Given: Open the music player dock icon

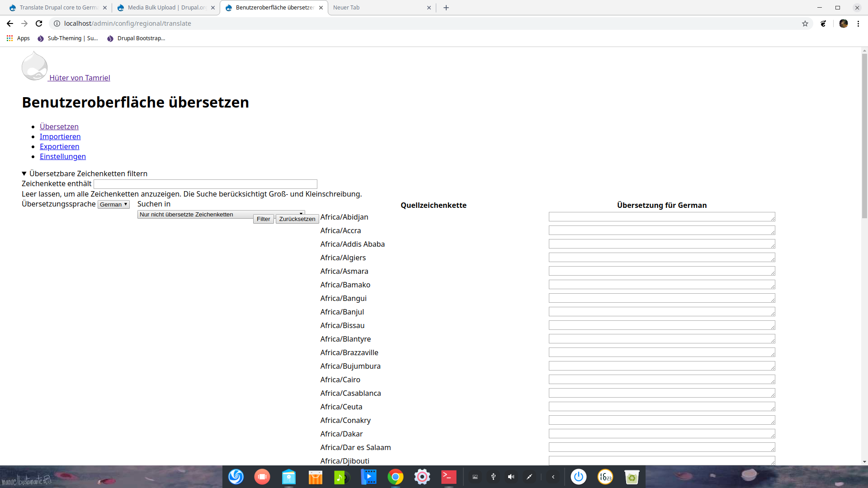Looking at the screenshot, I should [x=342, y=477].
